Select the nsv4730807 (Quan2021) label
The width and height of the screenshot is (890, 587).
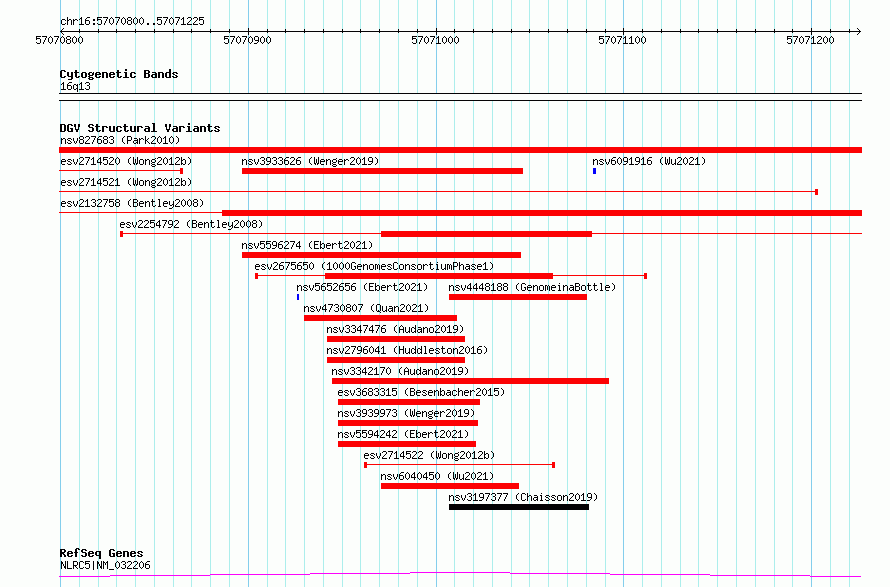(366, 308)
